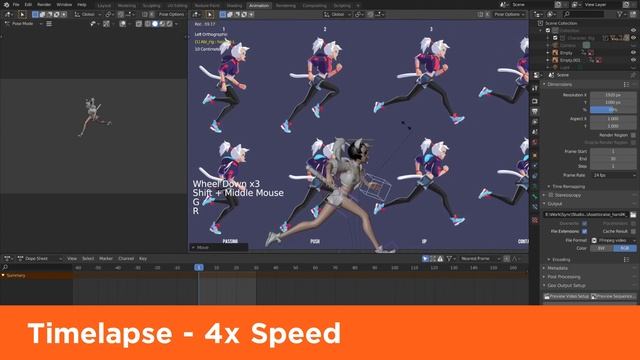
Task: Open the outliner filter dropdown
Action: pyautogui.click(x=622, y=14)
